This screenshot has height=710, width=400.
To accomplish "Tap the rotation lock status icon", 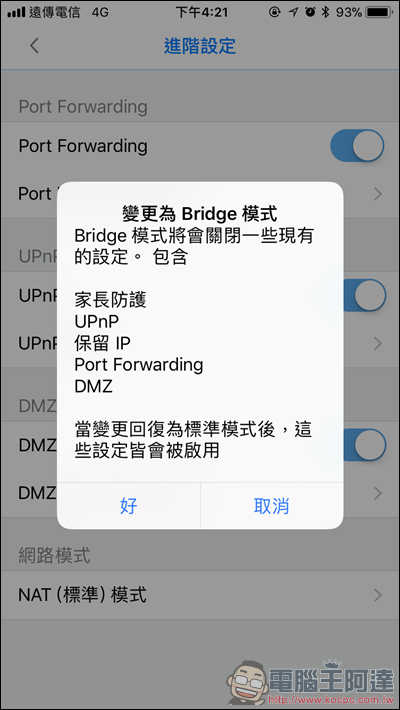I will click(x=275, y=12).
